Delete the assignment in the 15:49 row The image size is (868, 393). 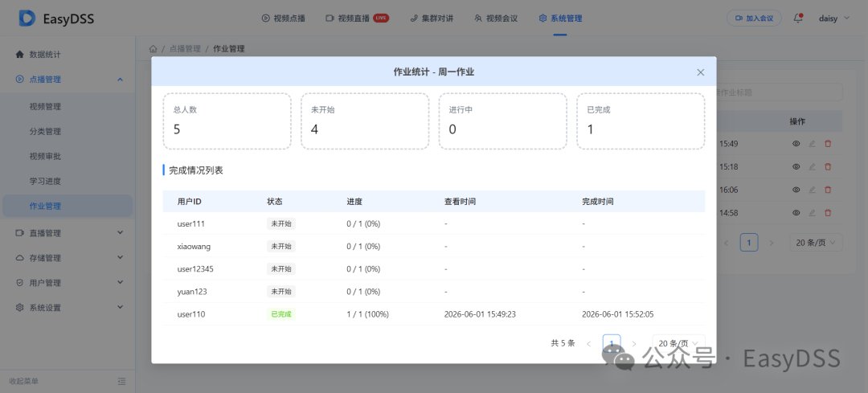(x=828, y=143)
